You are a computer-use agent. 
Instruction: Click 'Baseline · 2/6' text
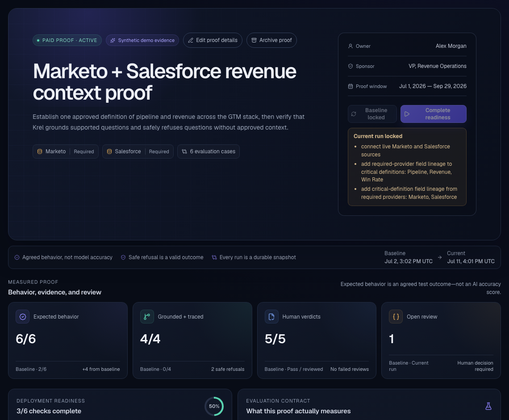(x=31, y=370)
